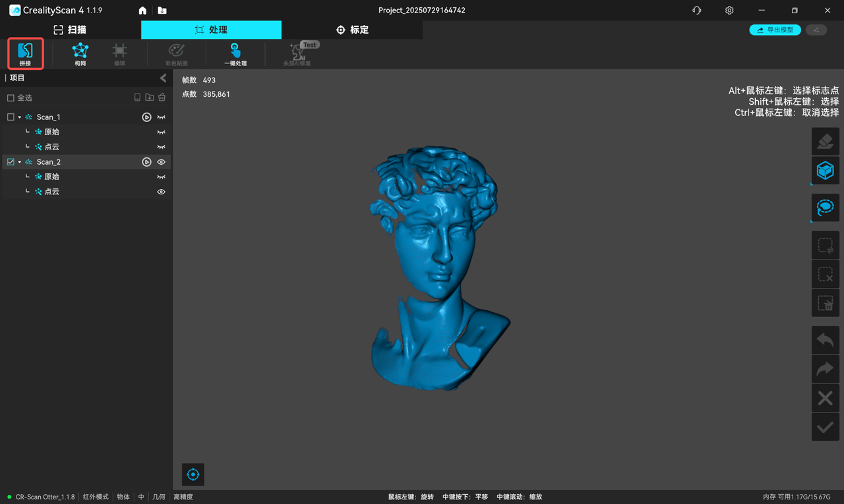Select the Scan_2 tree row
This screenshot has width=844, height=504.
tap(86, 162)
